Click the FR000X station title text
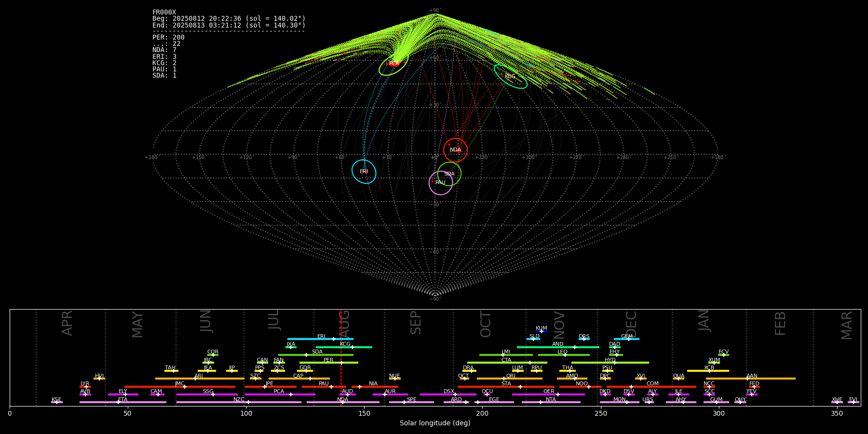This screenshot has height=434, width=868. (164, 13)
